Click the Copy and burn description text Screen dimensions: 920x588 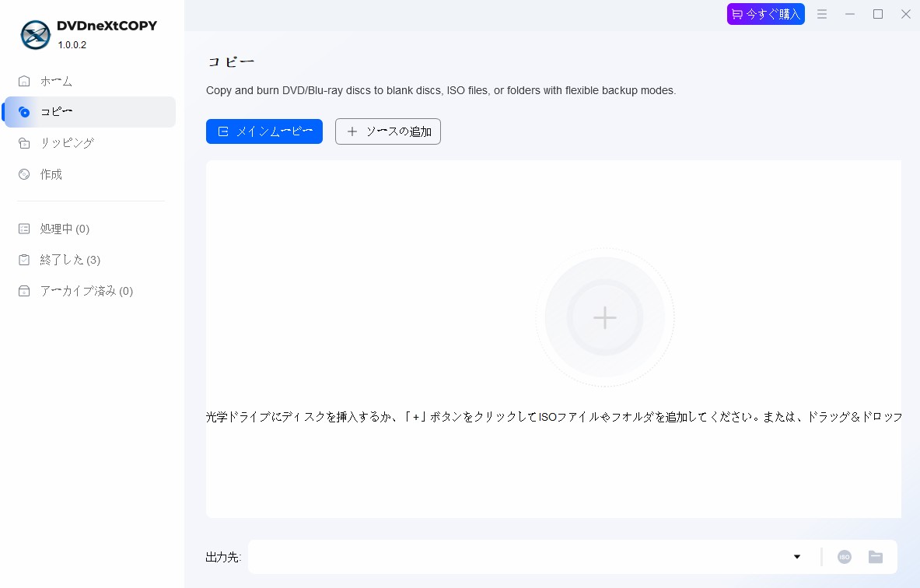(x=441, y=90)
